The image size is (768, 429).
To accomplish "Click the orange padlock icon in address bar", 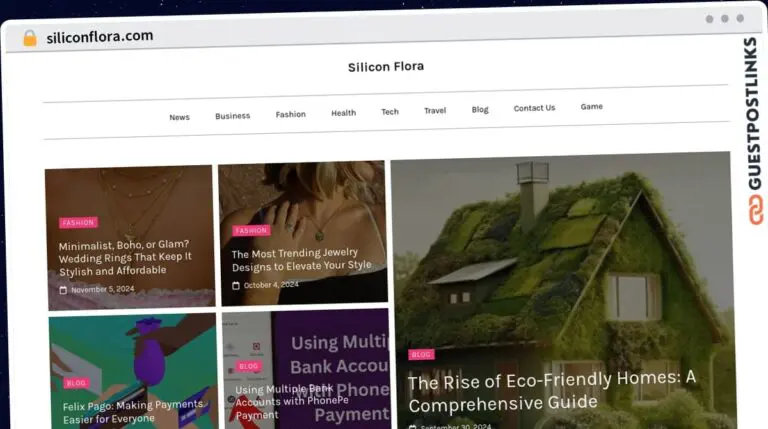I will [x=30, y=38].
